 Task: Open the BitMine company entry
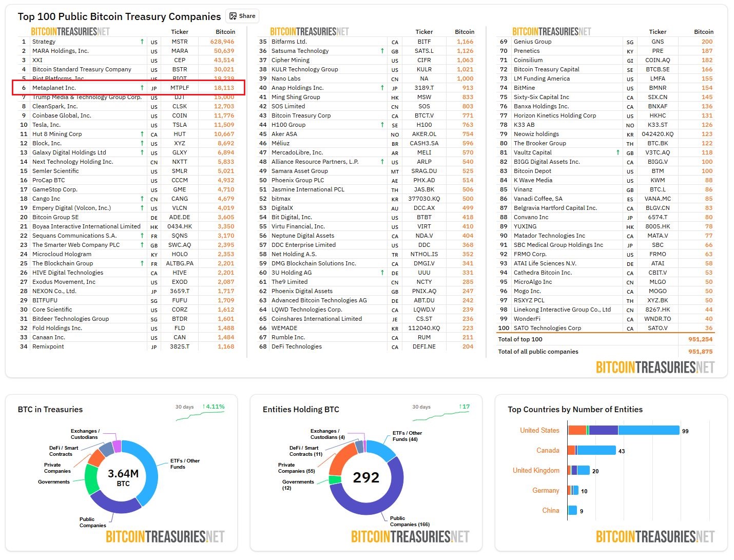click(525, 88)
